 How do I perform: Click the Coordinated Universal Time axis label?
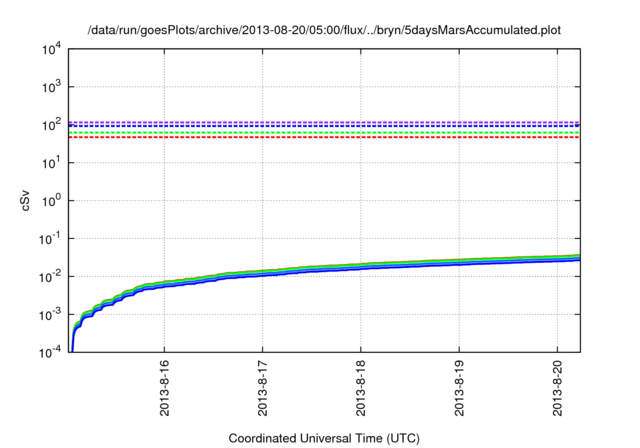(x=324, y=439)
